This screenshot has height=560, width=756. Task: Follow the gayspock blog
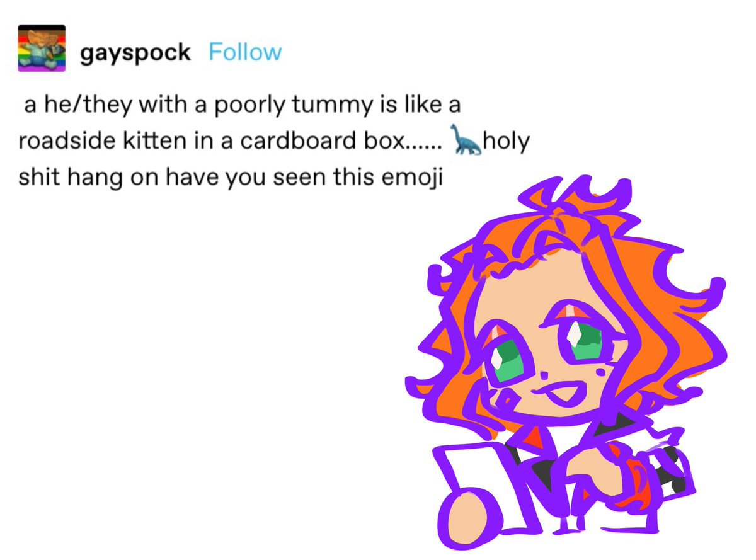(244, 52)
